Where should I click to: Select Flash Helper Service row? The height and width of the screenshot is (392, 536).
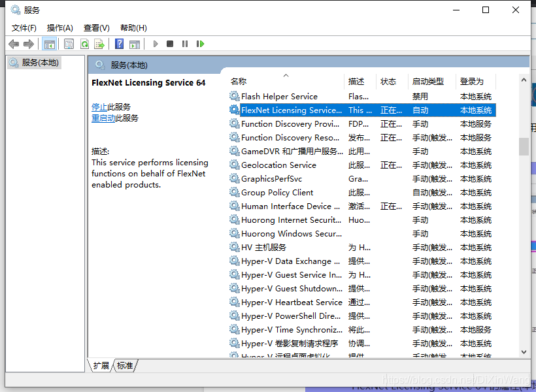(x=362, y=97)
